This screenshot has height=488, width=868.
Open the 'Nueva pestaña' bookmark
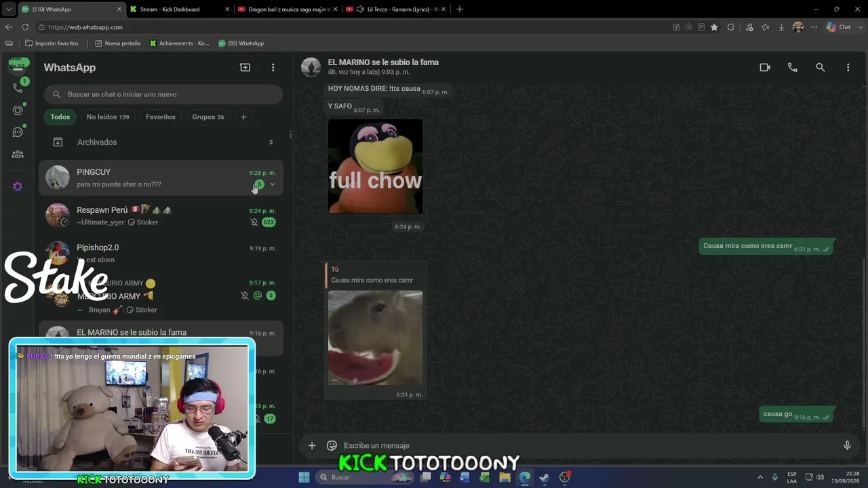pos(118,43)
